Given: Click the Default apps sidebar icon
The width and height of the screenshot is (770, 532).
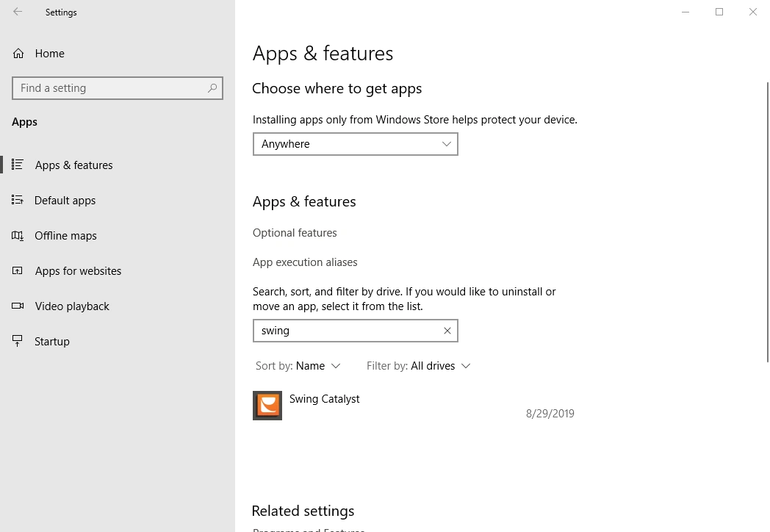Looking at the screenshot, I should (18, 200).
